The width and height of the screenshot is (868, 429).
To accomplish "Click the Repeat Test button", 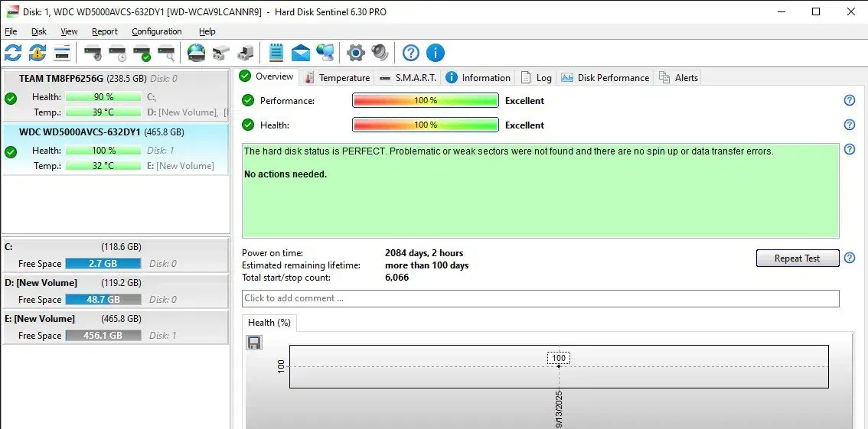I will tap(797, 258).
